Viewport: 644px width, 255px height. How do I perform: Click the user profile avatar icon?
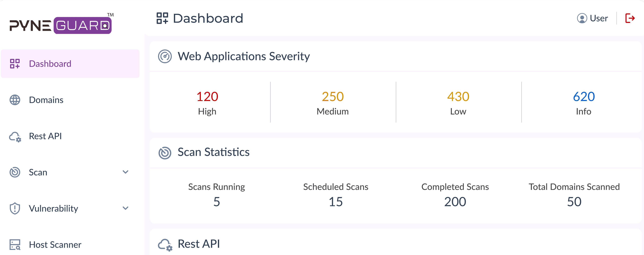pyautogui.click(x=582, y=18)
